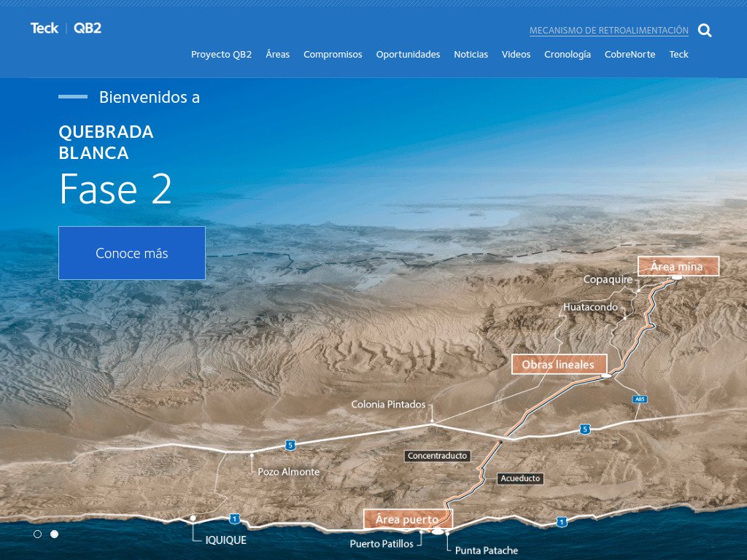Image resolution: width=747 pixels, height=560 pixels.
Task: Click Route 1 shield near Iquique
Action: pos(234,518)
